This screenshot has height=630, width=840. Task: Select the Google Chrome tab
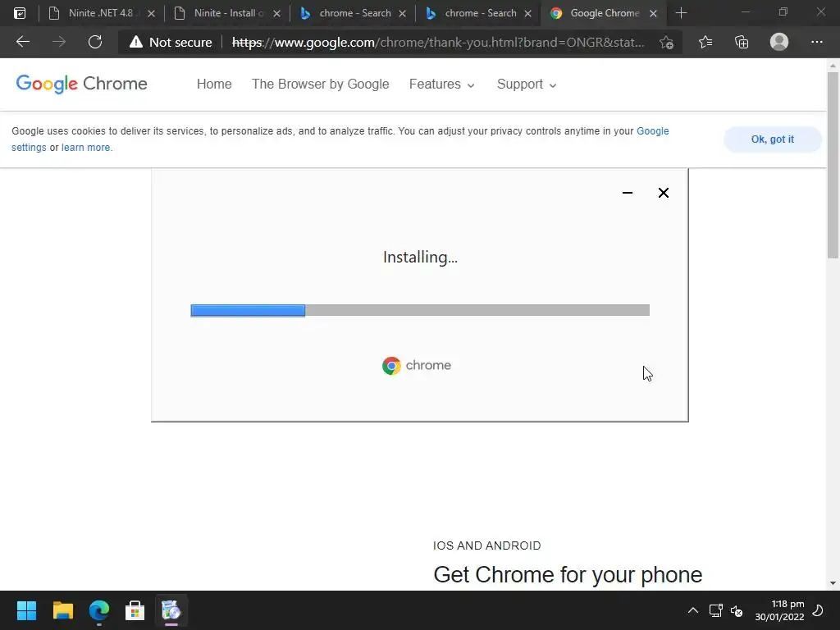[x=605, y=13]
